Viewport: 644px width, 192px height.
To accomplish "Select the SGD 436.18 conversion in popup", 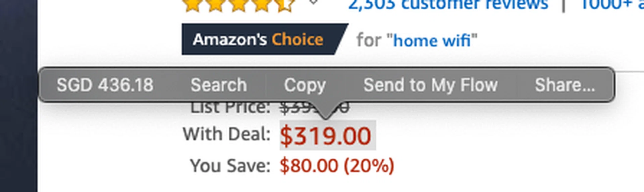I will [x=105, y=85].
